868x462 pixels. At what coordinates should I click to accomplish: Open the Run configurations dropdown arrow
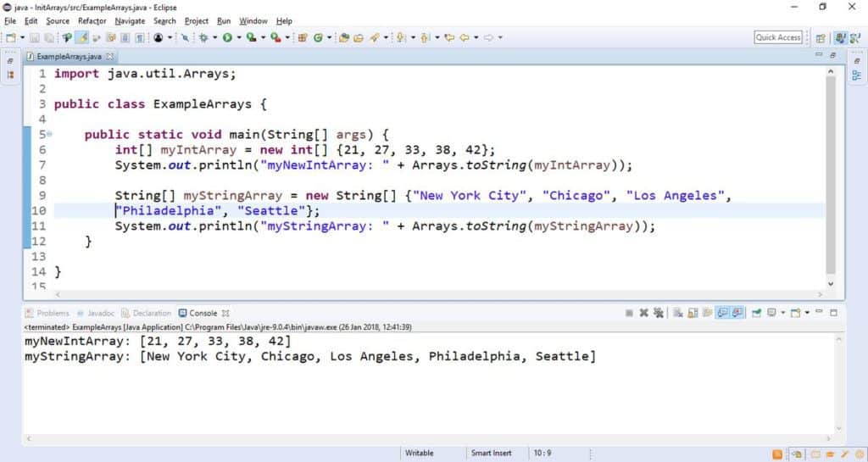point(239,37)
